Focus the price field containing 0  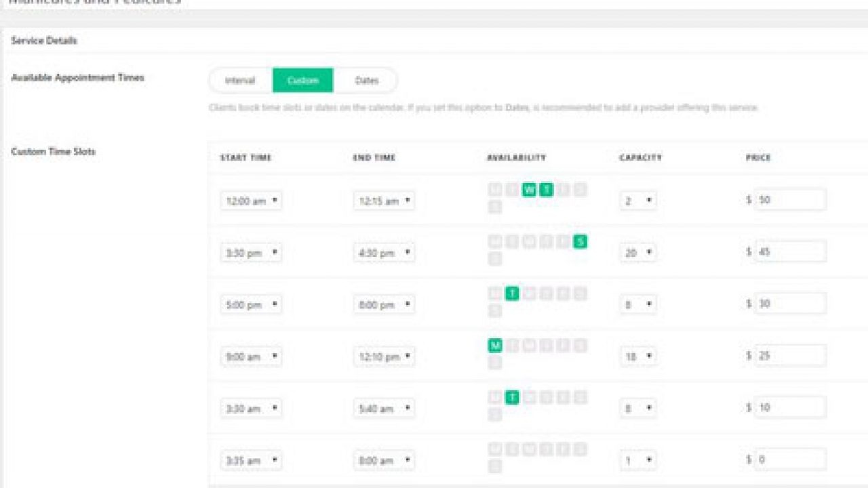coord(790,459)
